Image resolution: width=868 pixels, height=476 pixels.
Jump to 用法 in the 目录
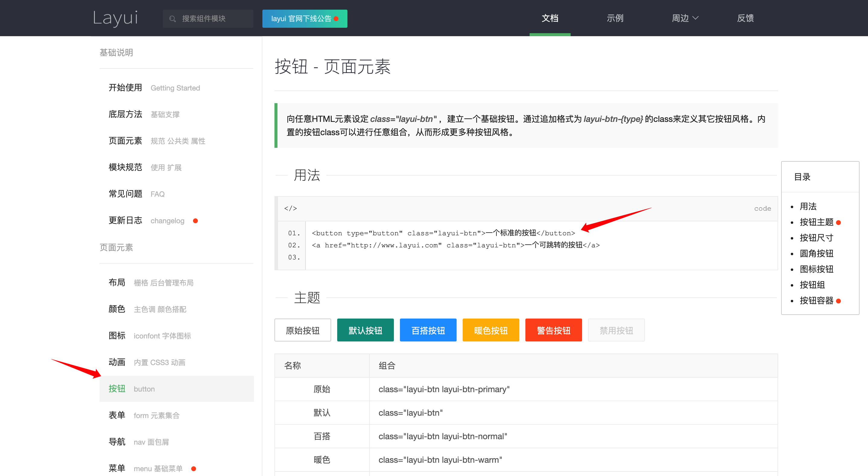point(808,206)
